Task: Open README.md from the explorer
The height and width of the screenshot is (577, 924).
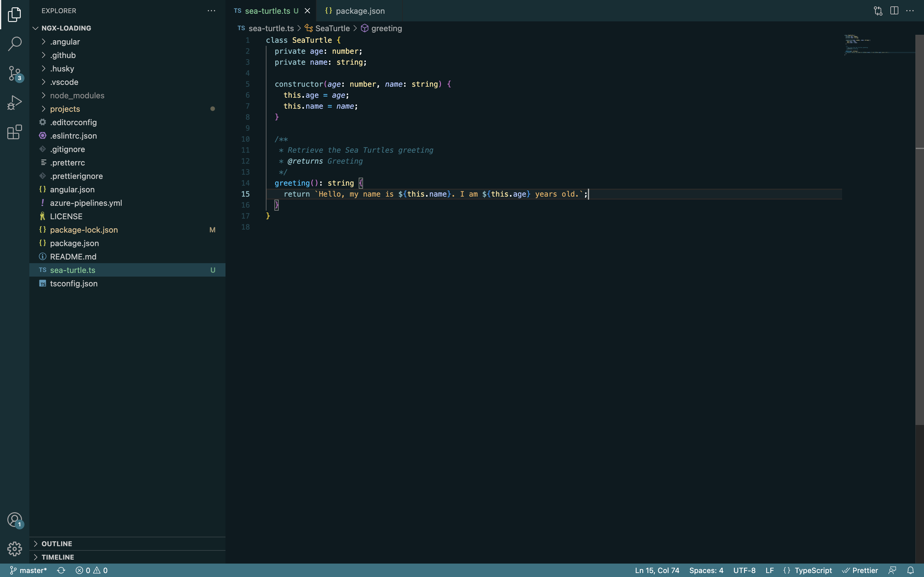Action: (73, 256)
